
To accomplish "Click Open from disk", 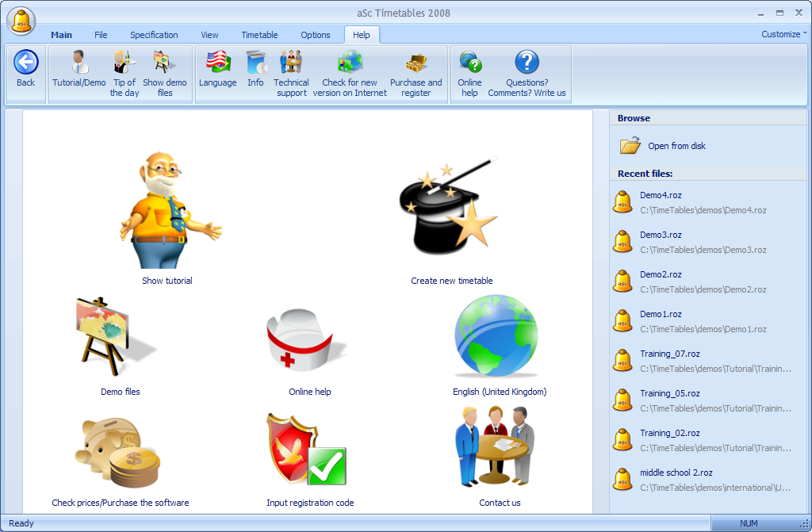I will tap(676, 146).
